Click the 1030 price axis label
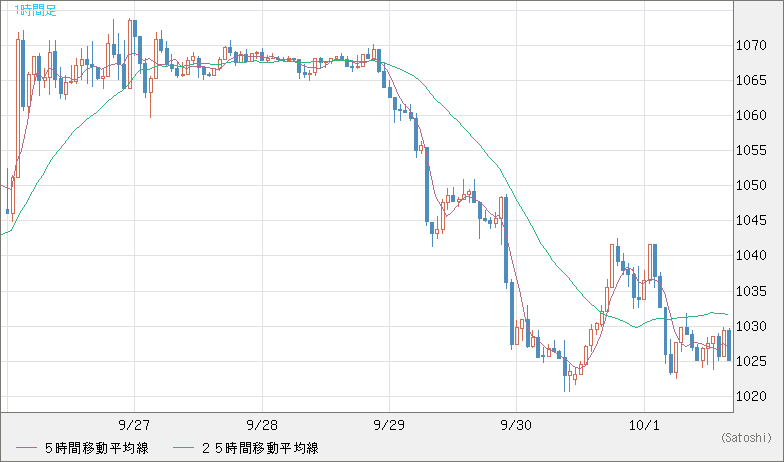The height and width of the screenshot is (462, 784). click(x=751, y=326)
